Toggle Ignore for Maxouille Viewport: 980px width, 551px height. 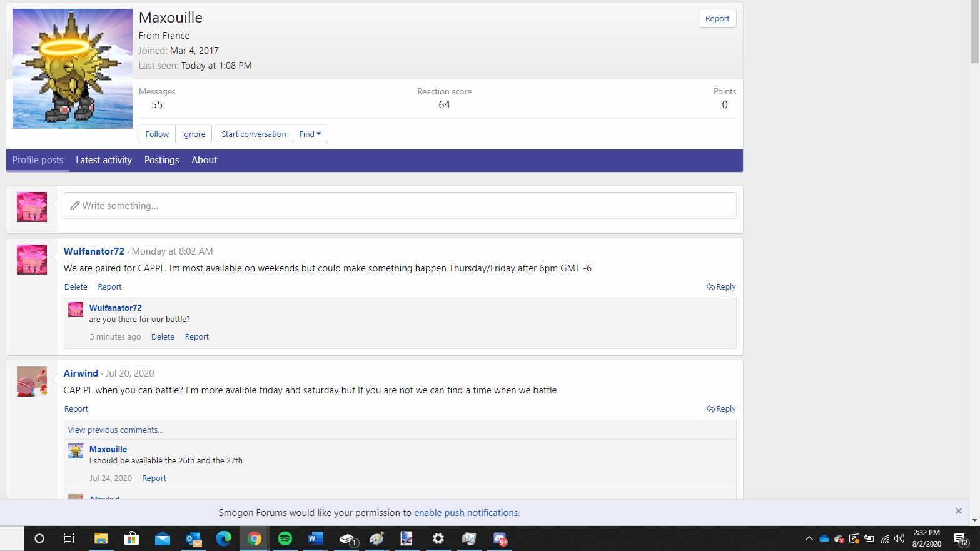pyautogui.click(x=193, y=133)
